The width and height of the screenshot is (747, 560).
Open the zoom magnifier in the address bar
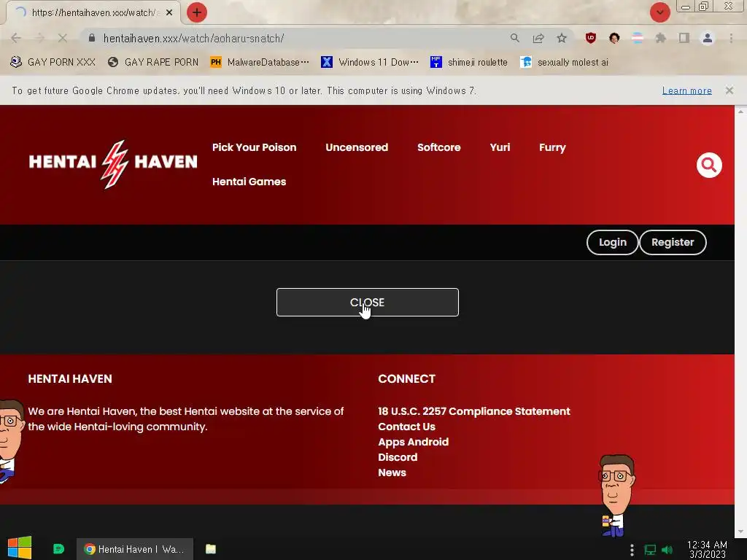514,38
